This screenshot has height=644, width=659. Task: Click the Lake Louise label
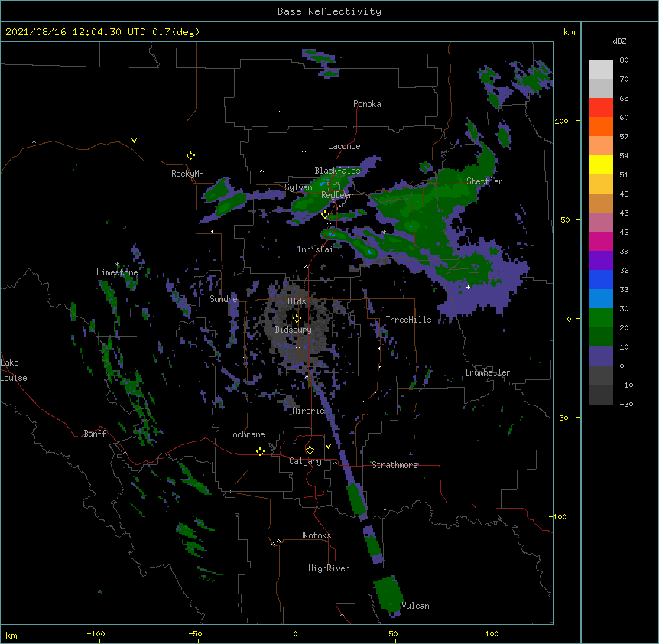point(14,370)
